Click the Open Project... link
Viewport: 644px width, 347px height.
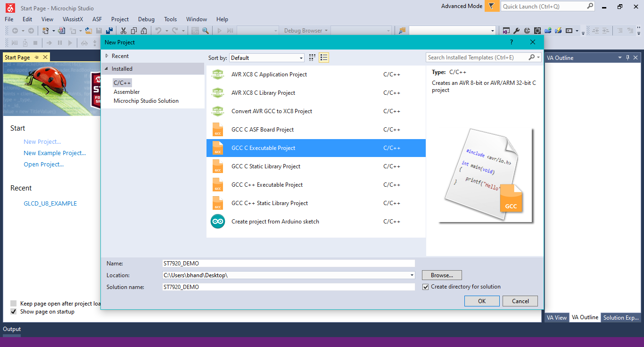coord(43,165)
